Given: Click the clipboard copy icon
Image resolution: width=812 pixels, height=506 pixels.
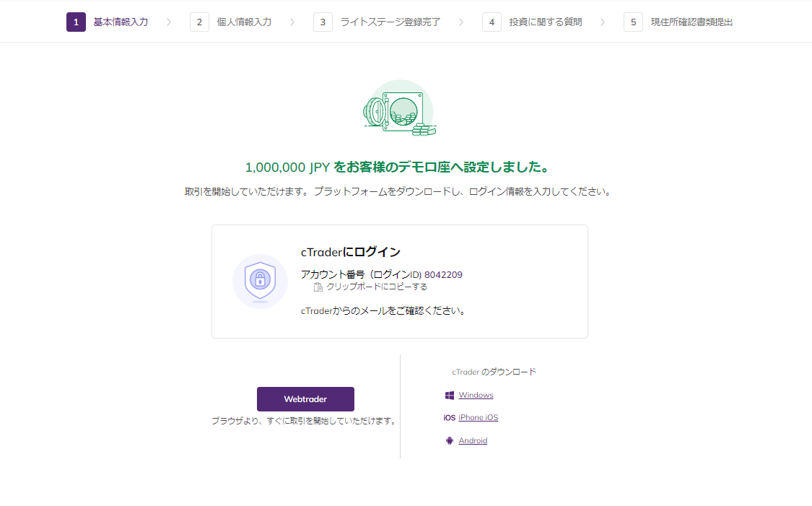Looking at the screenshot, I should coord(318,287).
